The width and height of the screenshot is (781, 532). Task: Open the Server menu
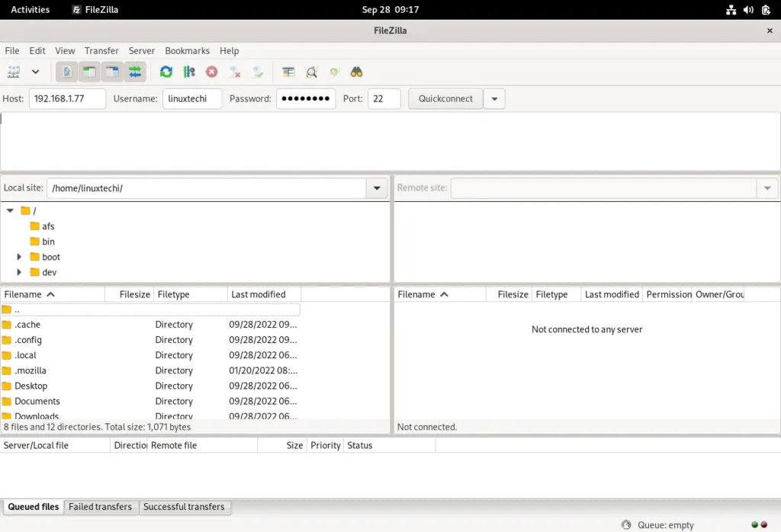(x=141, y=51)
